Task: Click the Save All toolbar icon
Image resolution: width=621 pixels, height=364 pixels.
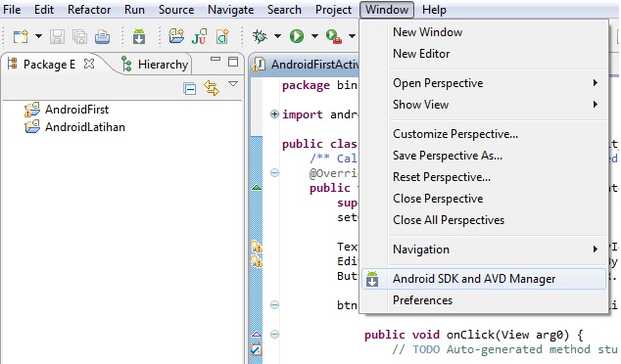Action: [79, 37]
